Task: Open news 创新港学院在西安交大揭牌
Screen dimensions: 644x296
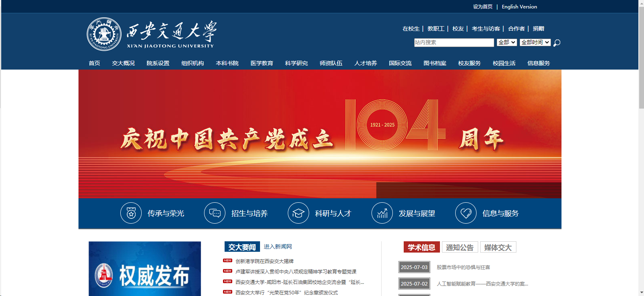Action: (264, 261)
